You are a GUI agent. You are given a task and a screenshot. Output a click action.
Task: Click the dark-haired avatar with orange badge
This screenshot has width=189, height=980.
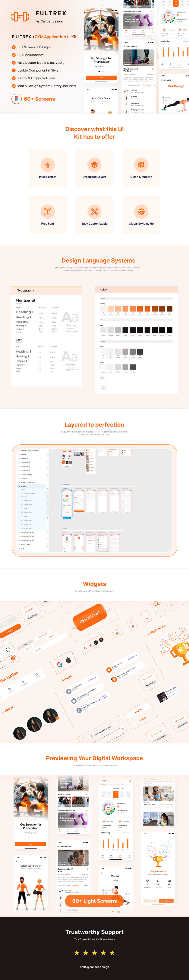click(50, 716)
